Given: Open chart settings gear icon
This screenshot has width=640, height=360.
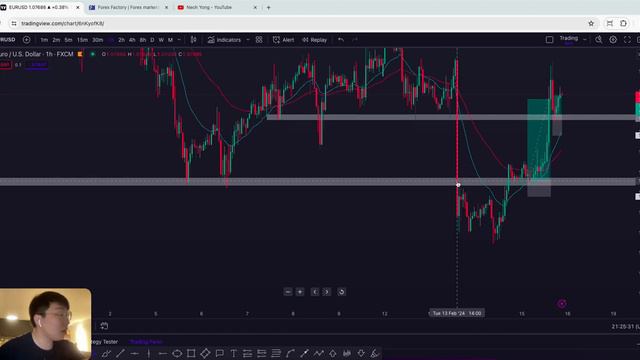Looking at the screenshot, I should (613, 40).
